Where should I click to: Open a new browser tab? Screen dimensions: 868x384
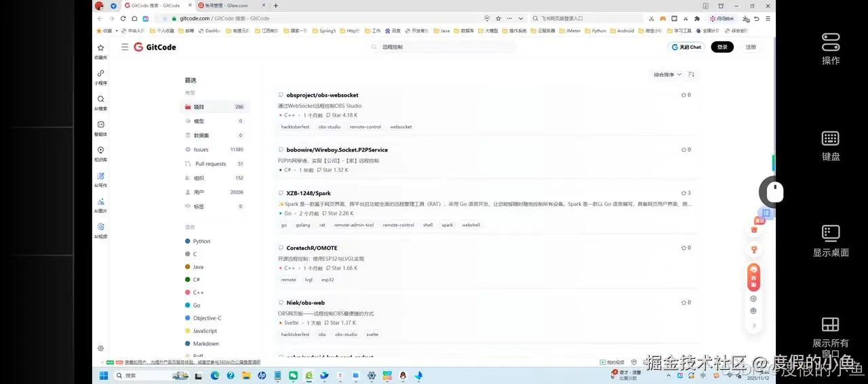click(x=275, y=5)
